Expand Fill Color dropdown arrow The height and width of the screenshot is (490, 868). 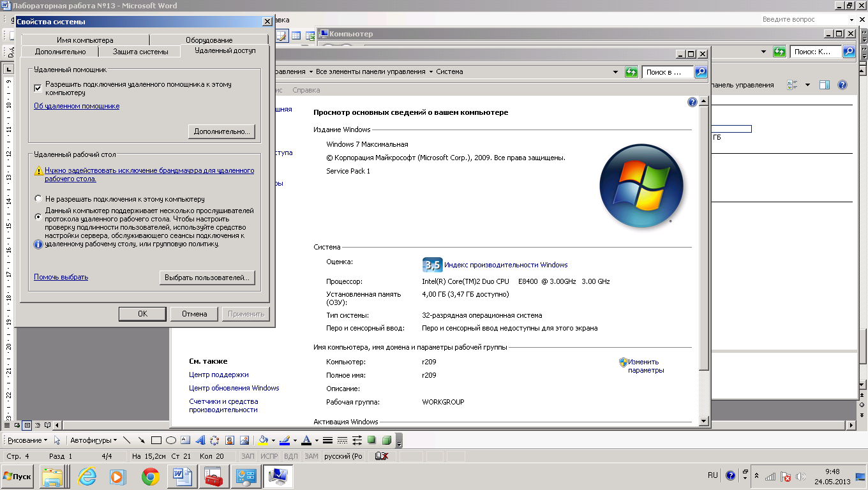(273, 440)
